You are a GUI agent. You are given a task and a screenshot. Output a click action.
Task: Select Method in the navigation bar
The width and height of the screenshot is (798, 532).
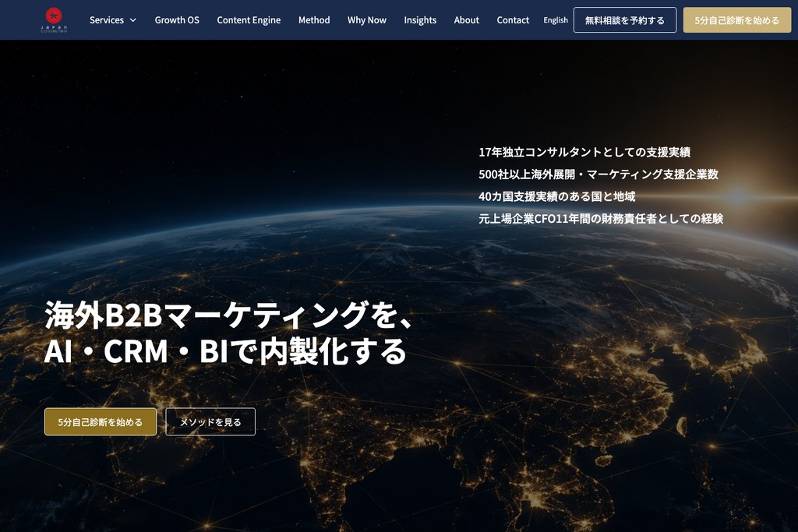click(314, 19)
